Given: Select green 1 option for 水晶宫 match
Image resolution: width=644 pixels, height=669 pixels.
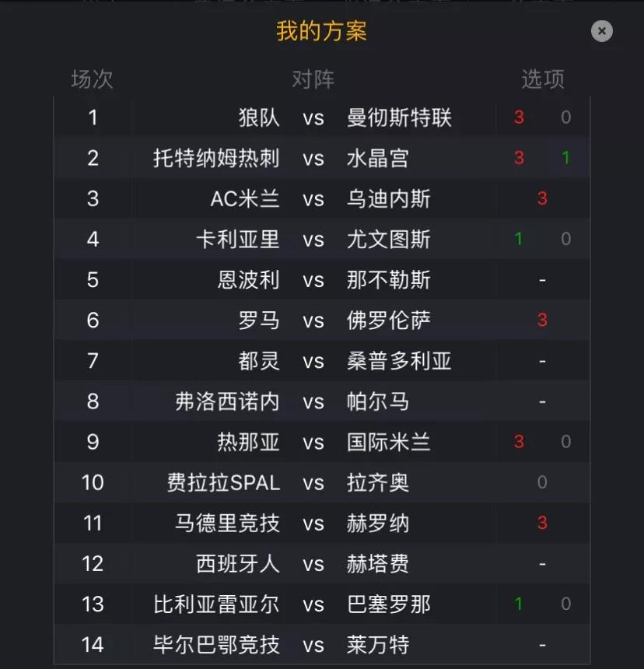Looking at the screenshot, I should coord(565,158).
